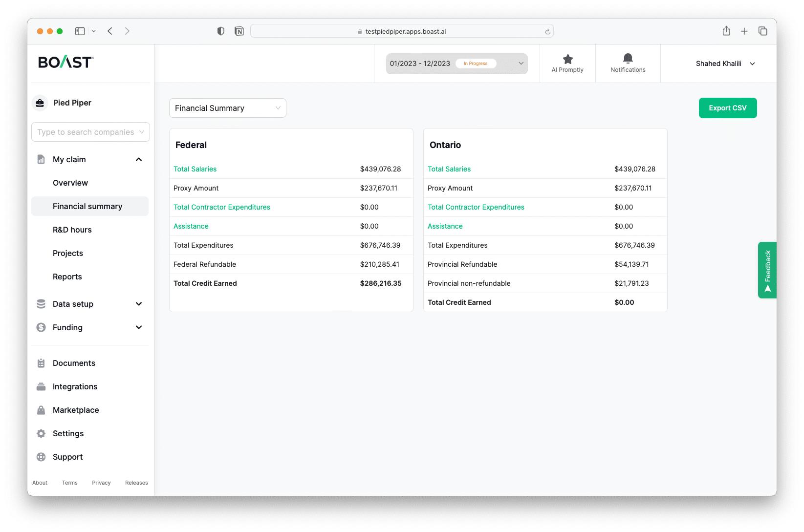Click the Documents clipboard icon

click(41, 363)
